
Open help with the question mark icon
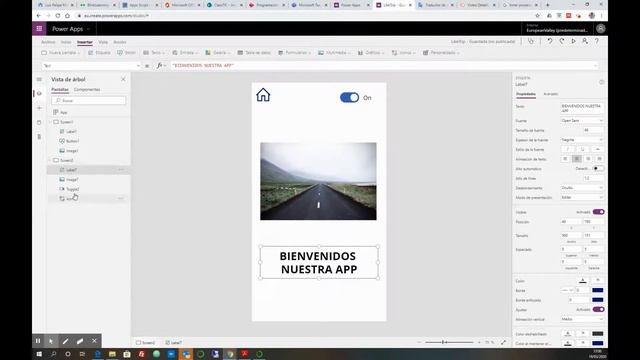tap(597, 41)
